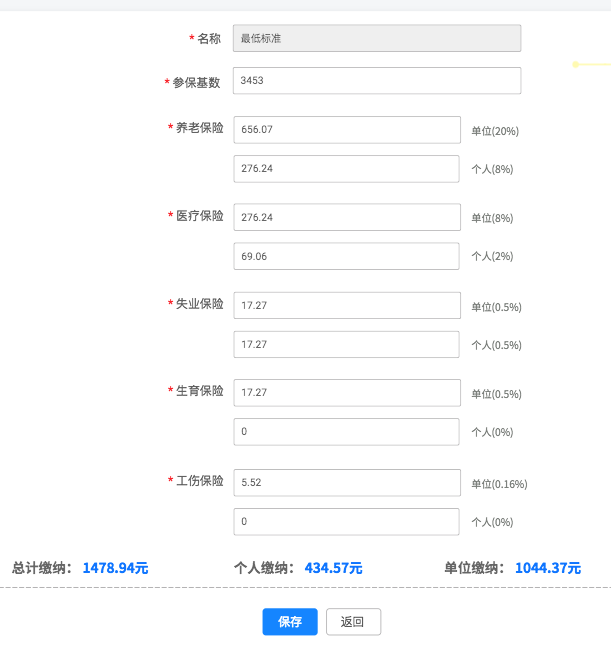The width and height of the screenshot is (611, 657).
Task: Click the 返回 button
Action: coord(353,622)
